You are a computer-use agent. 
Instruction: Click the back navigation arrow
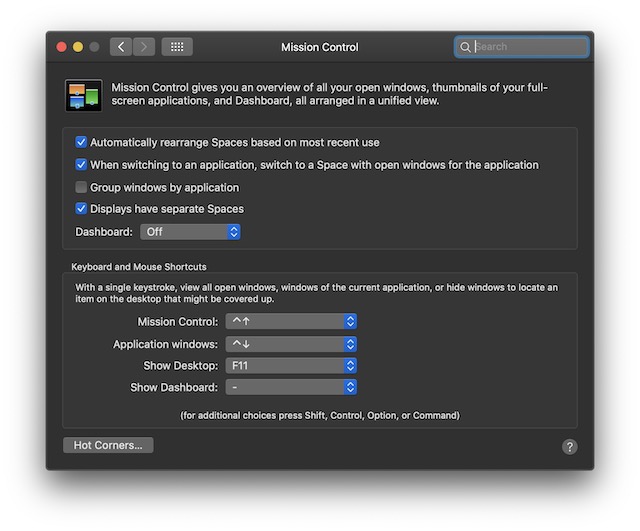pos(121,47)
